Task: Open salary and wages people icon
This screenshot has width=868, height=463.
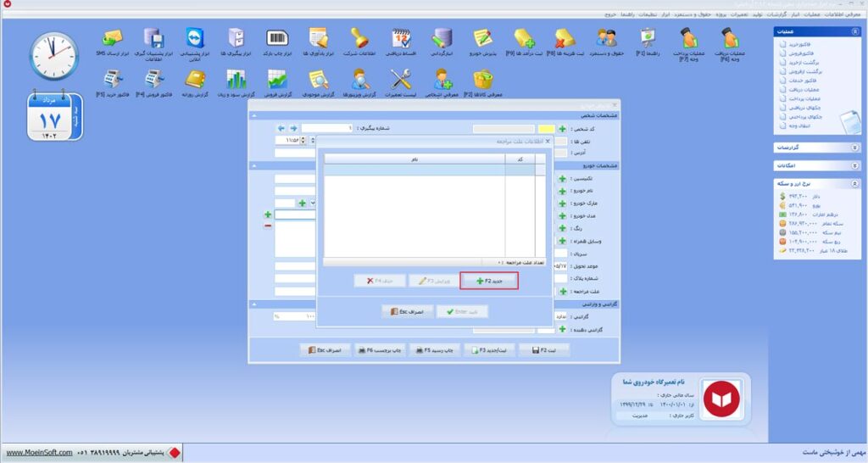Action: 606,39
